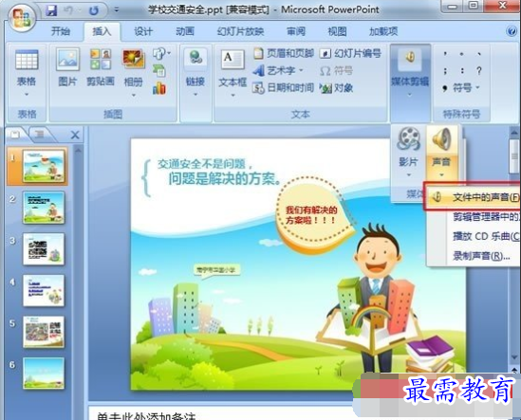
Task: Select slide 5 thumbnail
Action: pos(44,332)
